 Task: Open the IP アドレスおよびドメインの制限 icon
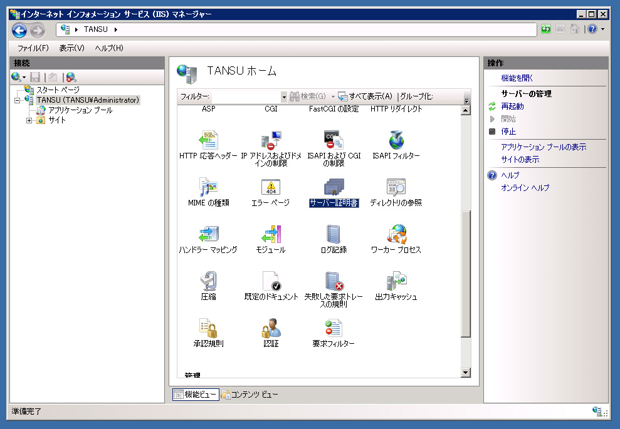pos(271,140)
